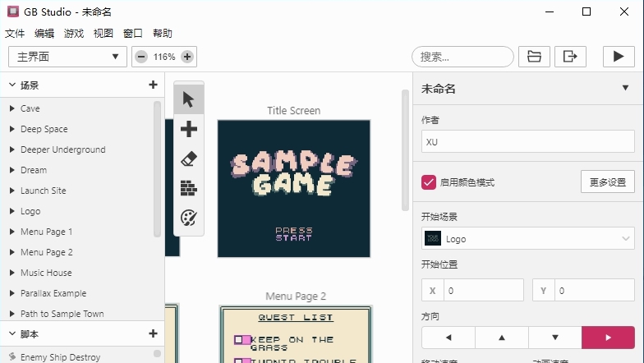Click the Menu Page 2 canvas label

coord(296,296)
